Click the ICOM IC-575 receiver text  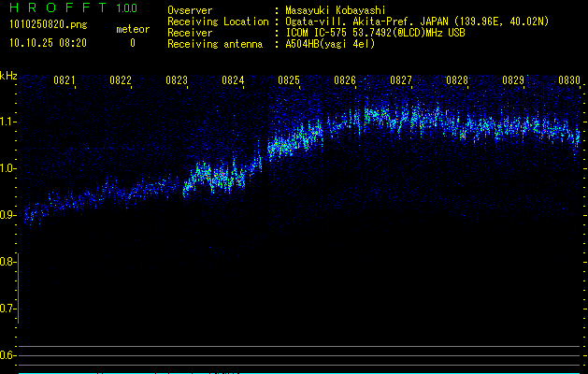(375, 33)
